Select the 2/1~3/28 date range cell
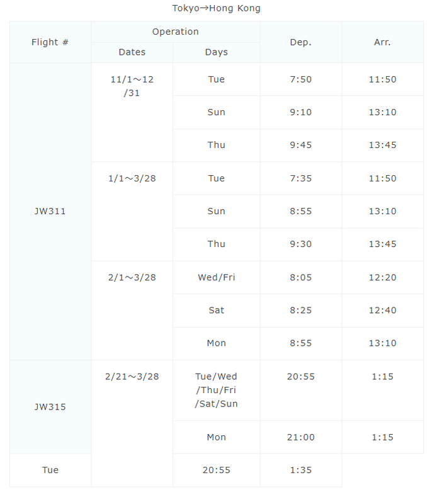427x504 pixels. point(132,277)
